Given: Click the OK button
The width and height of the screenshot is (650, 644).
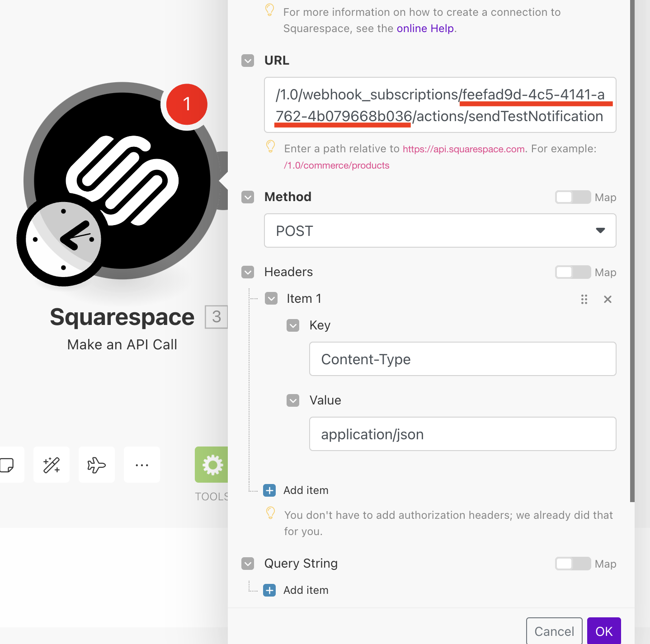Looking at the screenshot, I should coord(604,631).
